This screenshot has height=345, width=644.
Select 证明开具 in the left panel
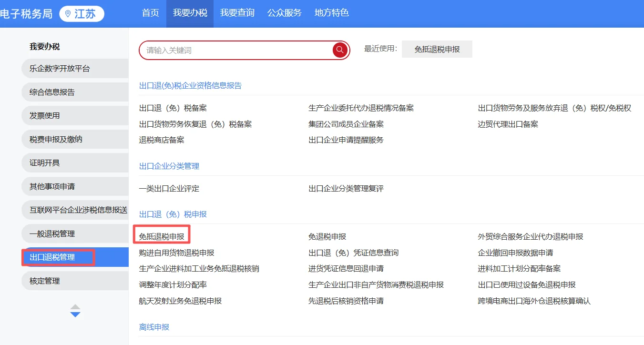pyautogui.click(x=48, y=162)
